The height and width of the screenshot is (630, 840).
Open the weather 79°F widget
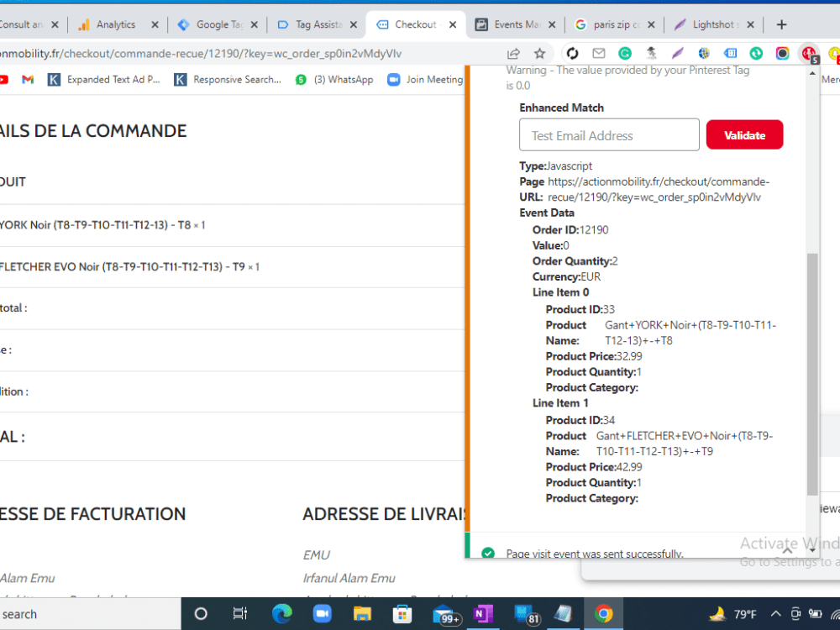click(732, 614)
